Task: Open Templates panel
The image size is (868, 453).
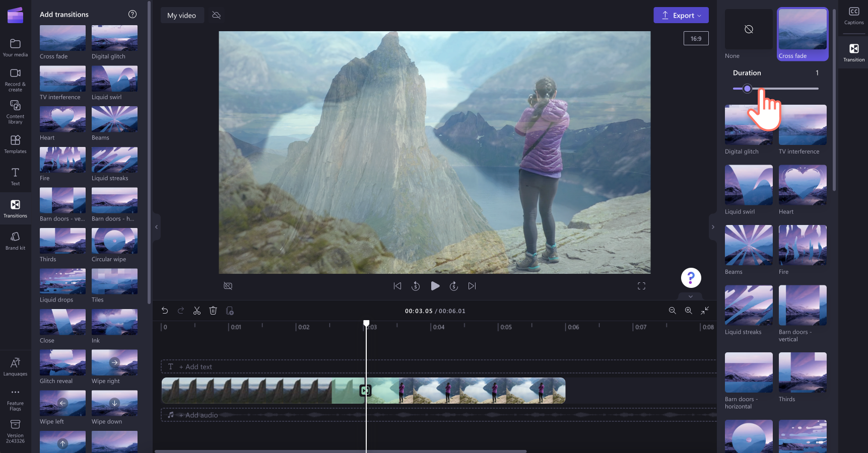Action: (x=15, y=144)
